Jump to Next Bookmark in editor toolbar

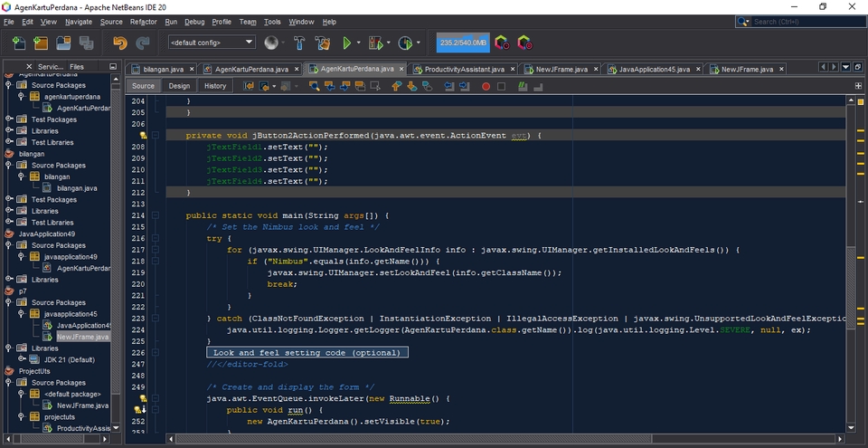(x=412, y=86)
